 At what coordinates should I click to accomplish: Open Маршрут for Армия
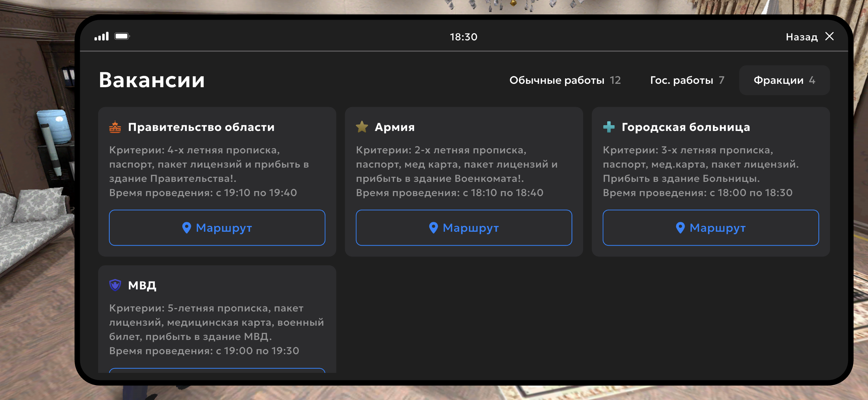point(464,228)
